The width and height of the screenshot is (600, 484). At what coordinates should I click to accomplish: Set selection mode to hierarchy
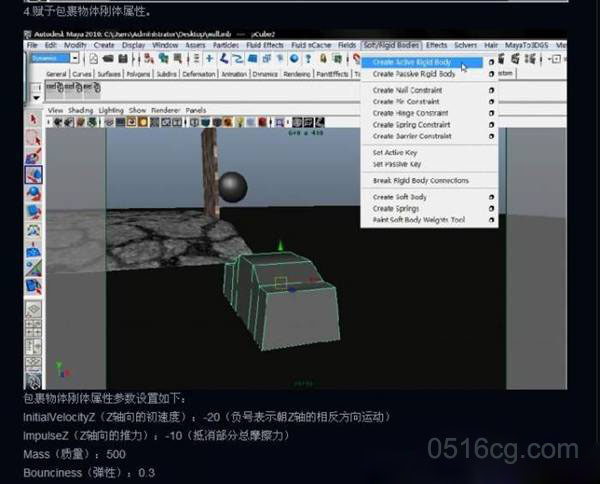point(149,59)
